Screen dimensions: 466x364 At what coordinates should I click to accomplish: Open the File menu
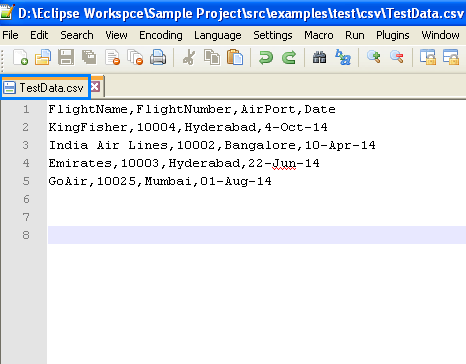pyautogui.click(x=10, y=35)
